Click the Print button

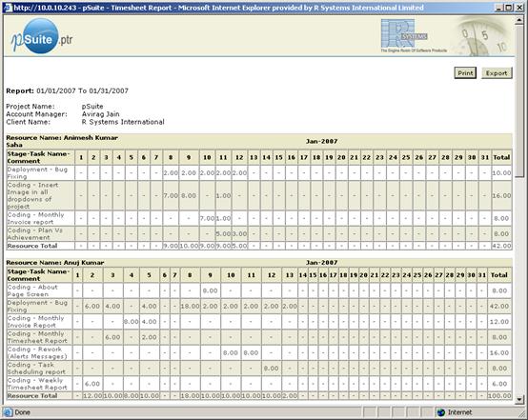pos(465,73)
